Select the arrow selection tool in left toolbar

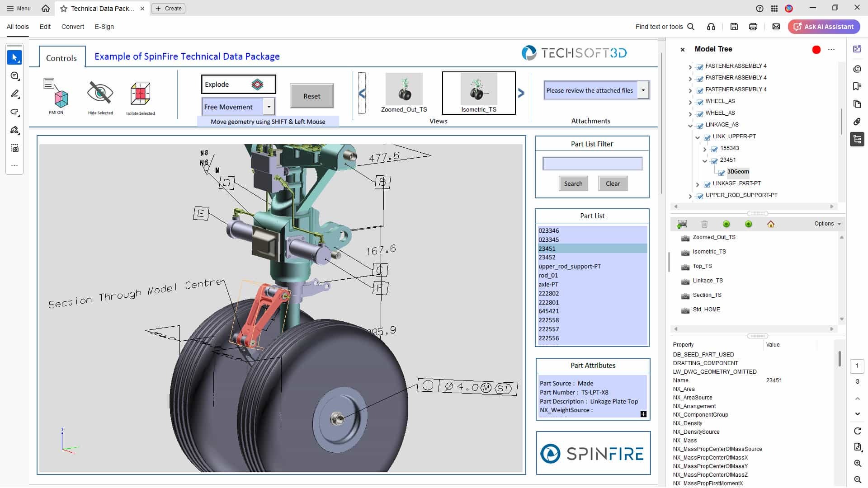[14, 57]
